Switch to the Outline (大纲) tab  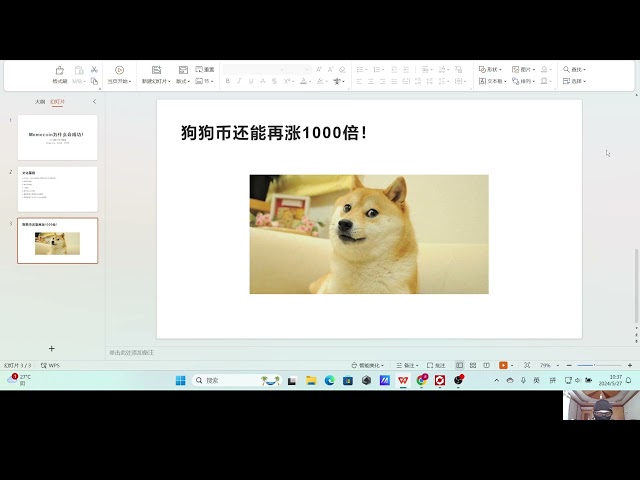pyautogui.click(x=40, y=102)
